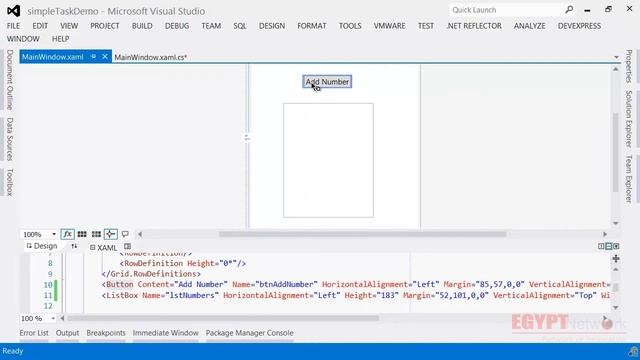This screenshot has width=640, height=360.
Task: Expand the Toolbox side panel
Action: pos(10,182)
